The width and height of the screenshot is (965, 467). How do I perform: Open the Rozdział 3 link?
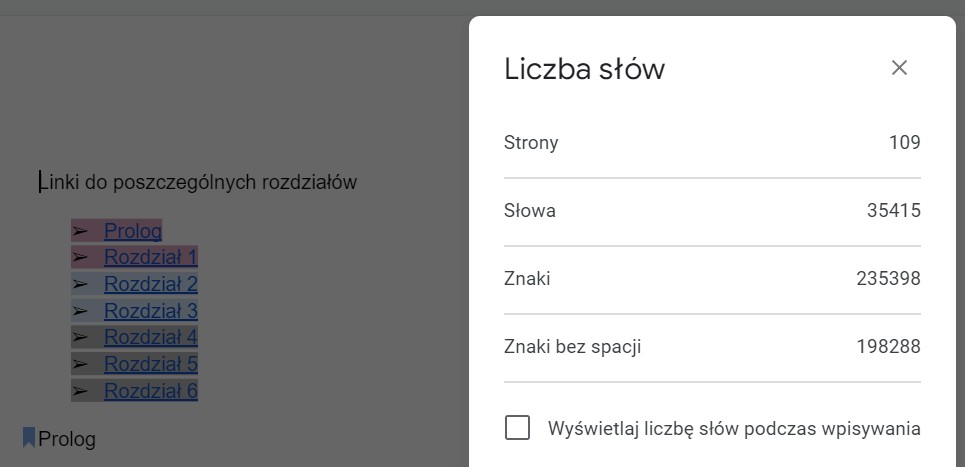(x=150, y=310)
